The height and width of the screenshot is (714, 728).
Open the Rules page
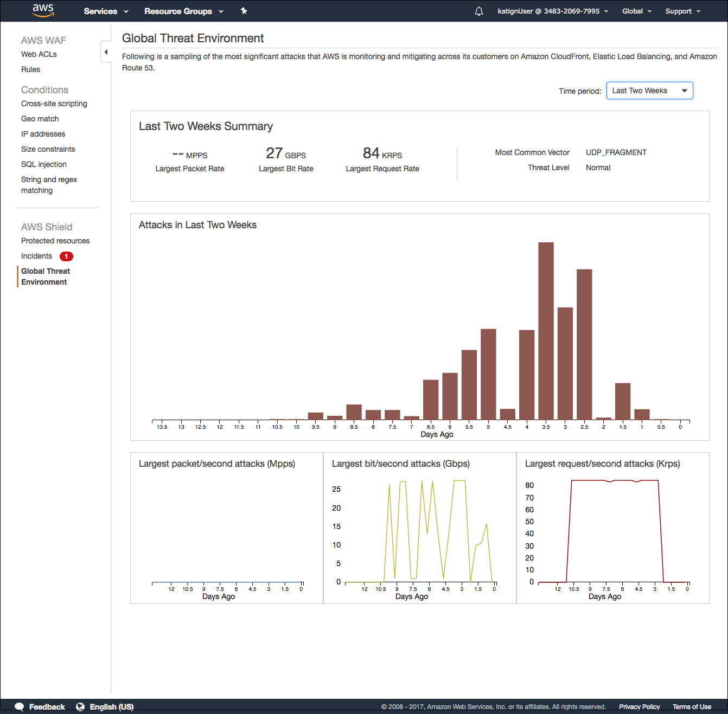pos(30,69)
